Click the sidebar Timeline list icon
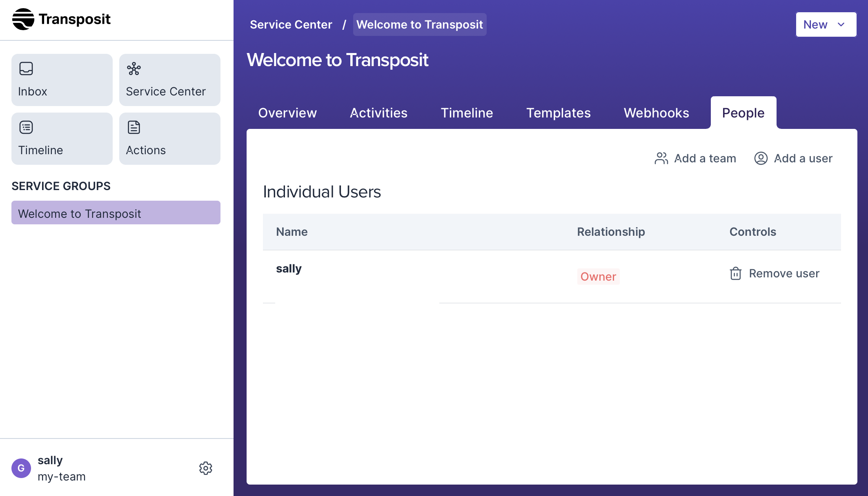The height and width of the screenshot is (496, 868). coord(26,127)
